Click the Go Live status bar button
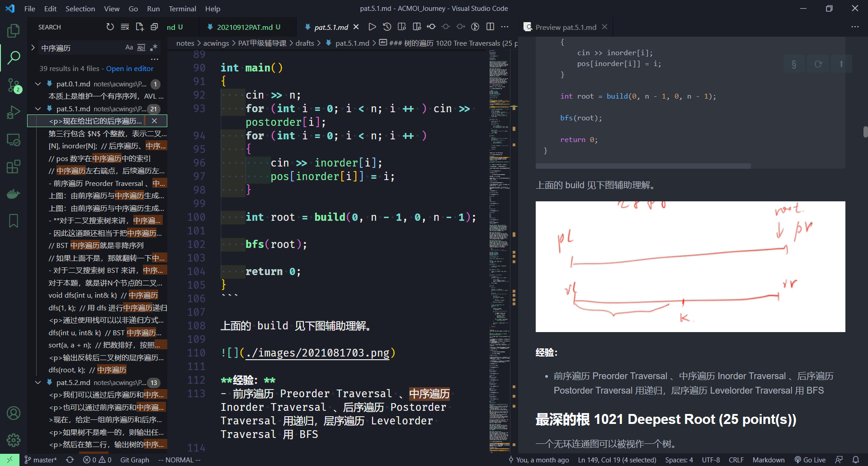 810,460
